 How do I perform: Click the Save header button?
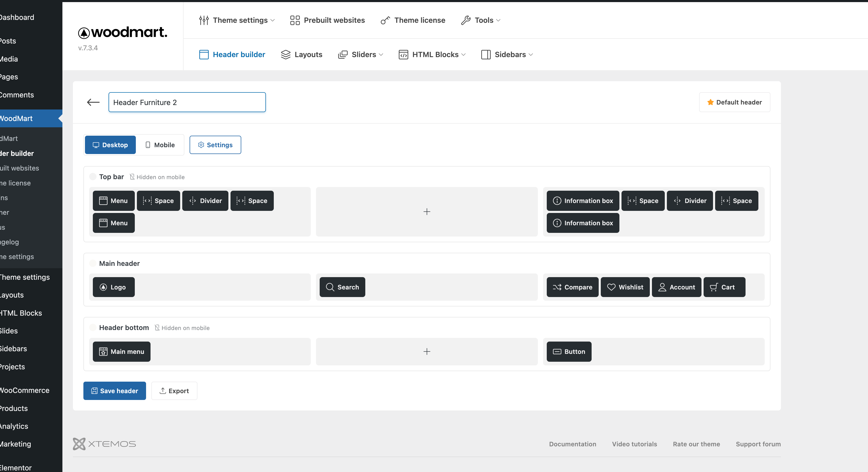point(115,391)
